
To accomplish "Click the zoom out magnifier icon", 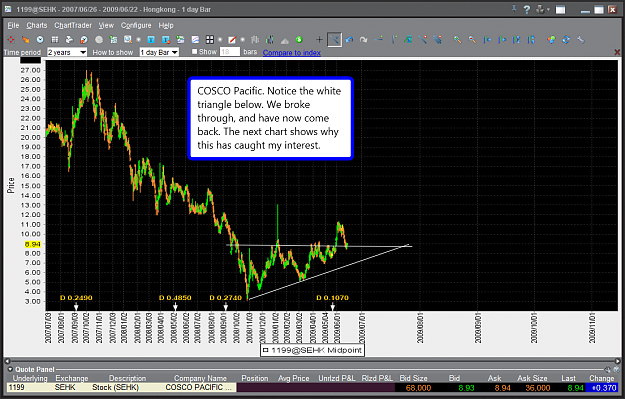I will coord(472,39).
